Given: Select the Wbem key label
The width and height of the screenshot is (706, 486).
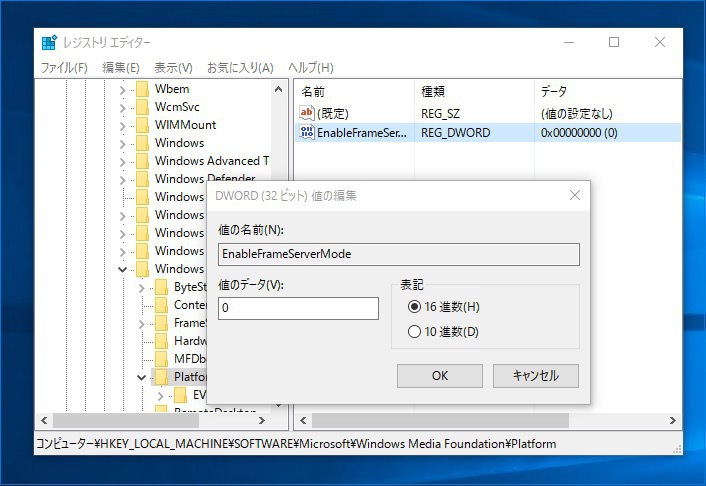Looking at the screenshot, I should (172, 89).
